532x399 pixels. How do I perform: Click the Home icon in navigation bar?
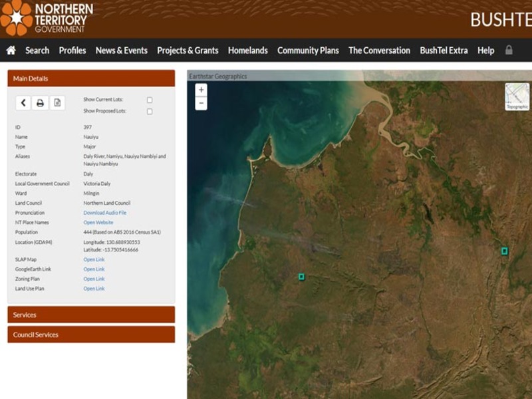(x=11, y=51)
